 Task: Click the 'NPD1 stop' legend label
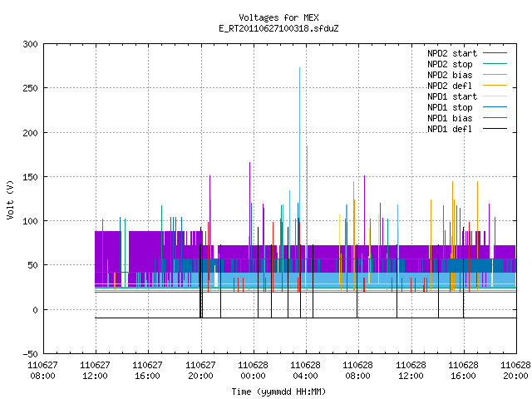coord(450,107)
